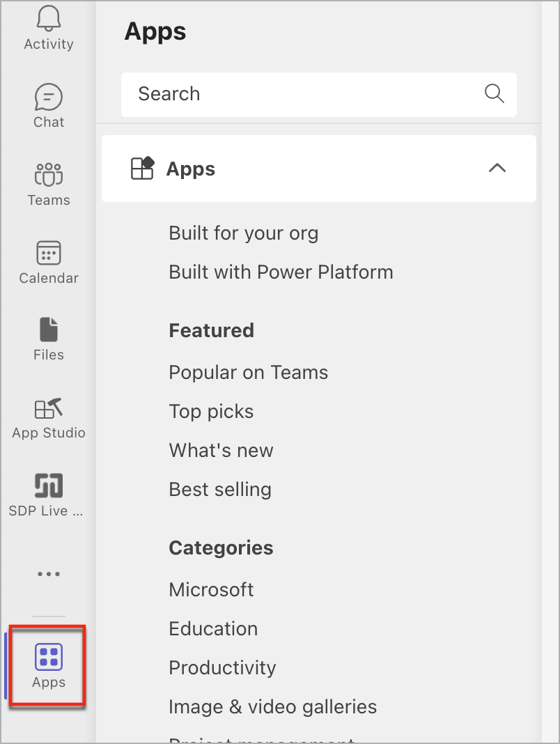
Task: Open the What's new list
Action: [221, 450]
